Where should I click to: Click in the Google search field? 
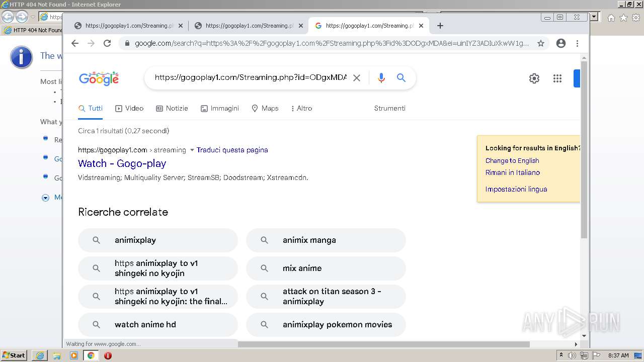[x=251, y=77]
